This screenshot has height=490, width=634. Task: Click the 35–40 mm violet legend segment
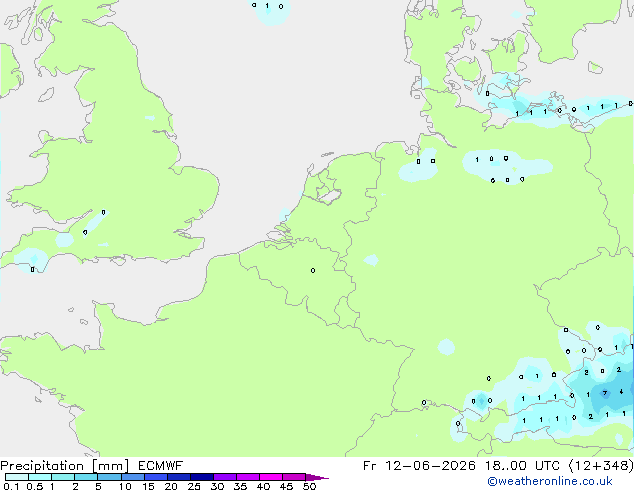(247, 477)
